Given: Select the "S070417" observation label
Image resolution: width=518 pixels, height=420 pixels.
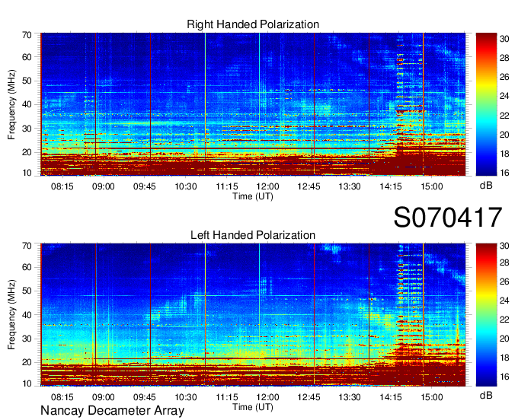Looking at the screenshot, I should pyautogui.click(x=448, y=218).
